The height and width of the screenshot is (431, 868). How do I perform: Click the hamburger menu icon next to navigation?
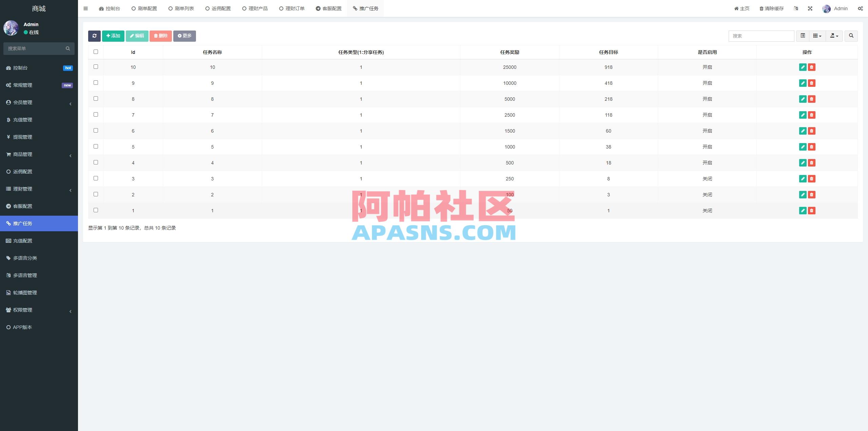[x=86, y=8]
